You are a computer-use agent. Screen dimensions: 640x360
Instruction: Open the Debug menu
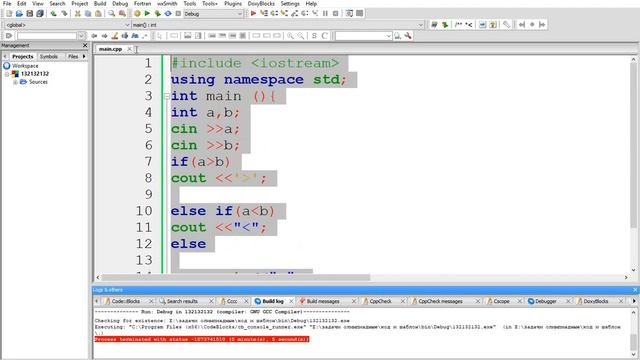(x=120, y=3)
